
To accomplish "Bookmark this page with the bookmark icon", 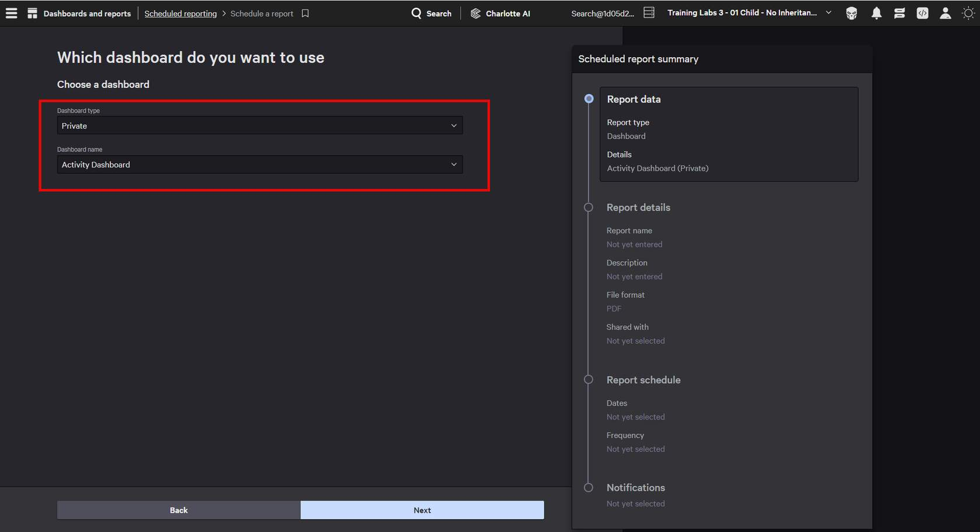I will 305,13.
